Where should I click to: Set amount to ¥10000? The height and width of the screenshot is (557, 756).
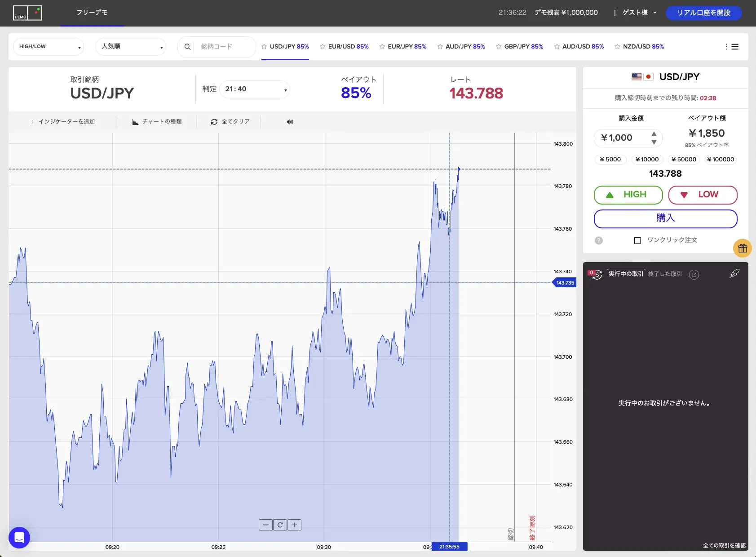tap(647, 159)
